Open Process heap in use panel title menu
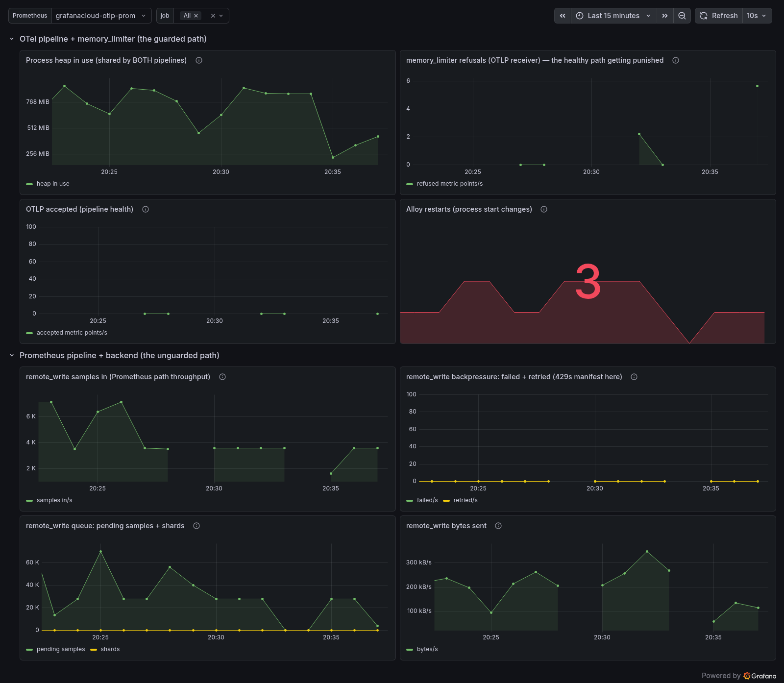 pos(106,60)
